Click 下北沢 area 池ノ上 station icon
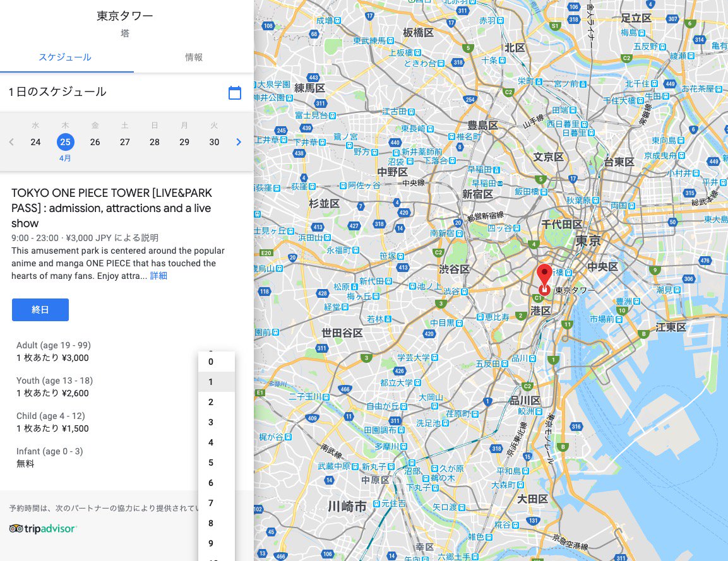This screenshot has height=561, width=728. point(412,286)
